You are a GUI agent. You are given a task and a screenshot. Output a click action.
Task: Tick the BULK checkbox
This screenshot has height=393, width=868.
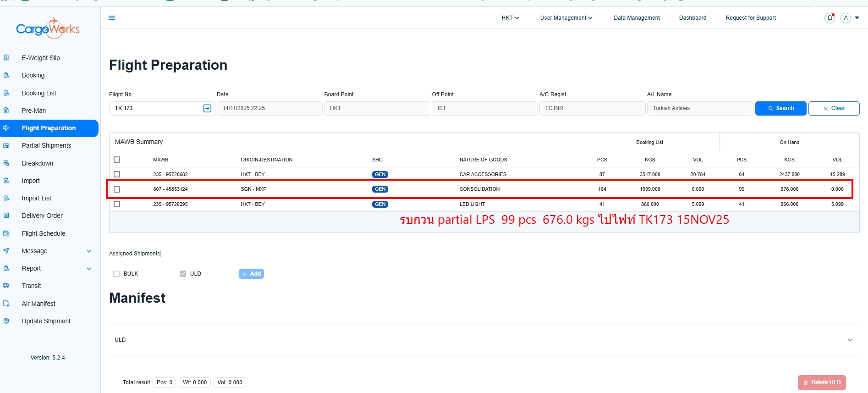116,274
